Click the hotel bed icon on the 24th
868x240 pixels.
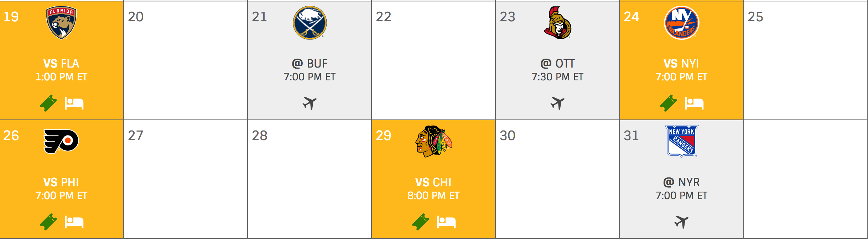(x=694, y=103)
